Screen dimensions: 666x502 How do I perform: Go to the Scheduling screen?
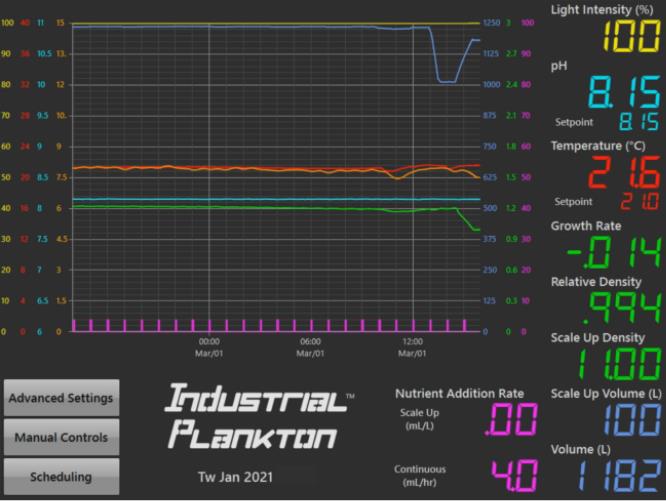(61, 476)
